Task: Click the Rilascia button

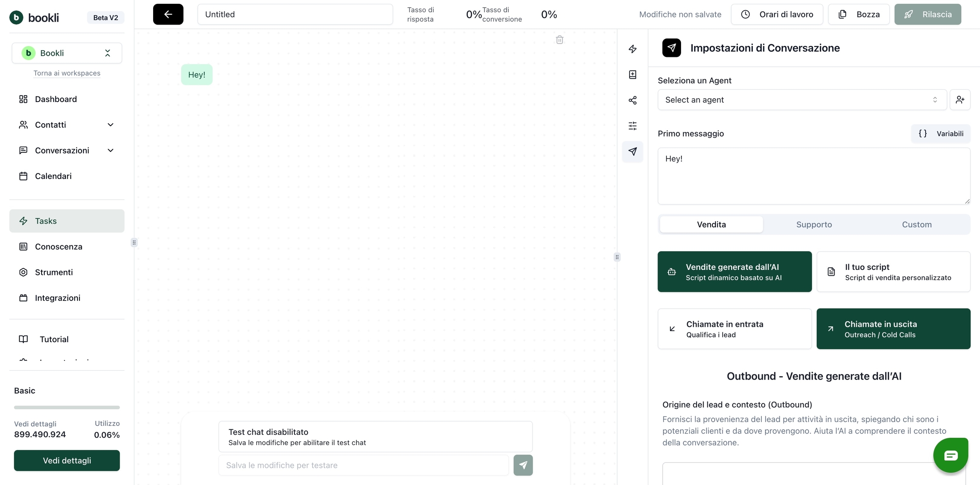Action: [927, 14]
